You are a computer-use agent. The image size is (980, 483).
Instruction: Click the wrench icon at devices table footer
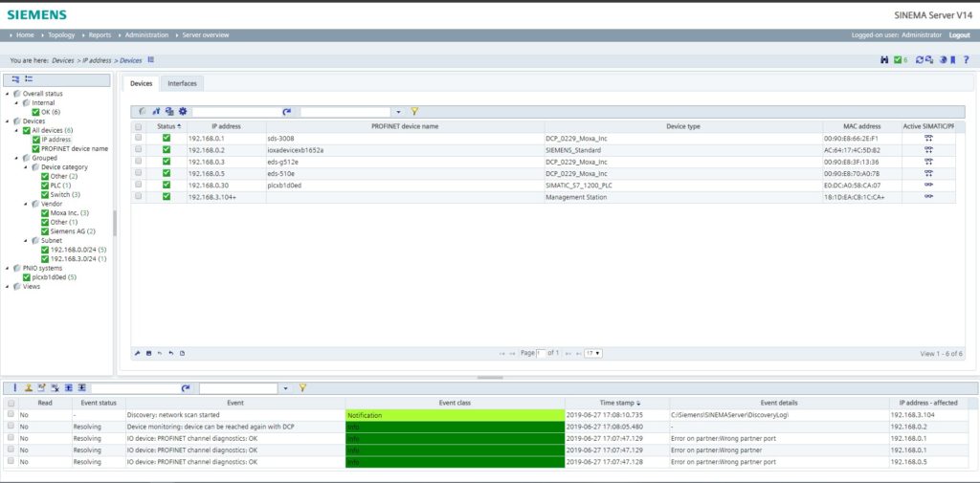point(137,353)
